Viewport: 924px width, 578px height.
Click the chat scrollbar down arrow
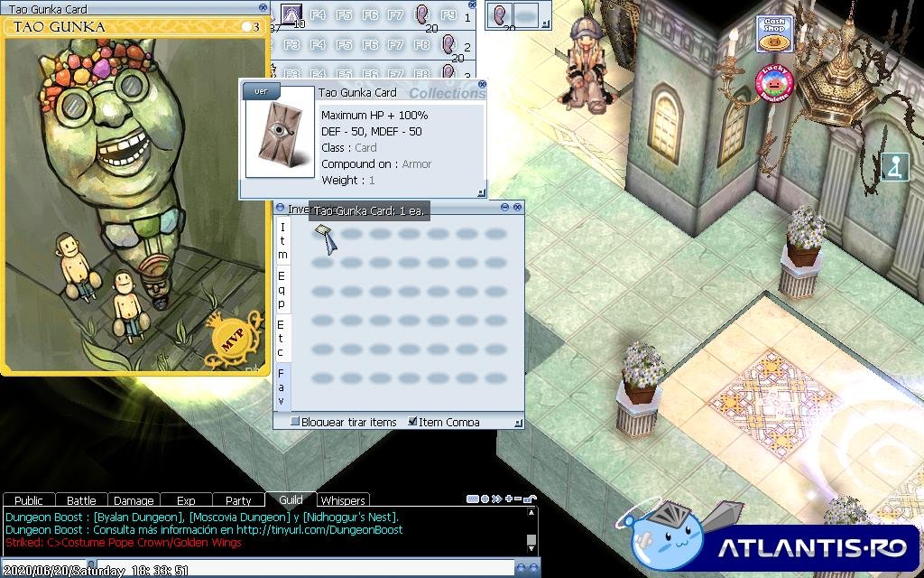(x=531, y=549)
